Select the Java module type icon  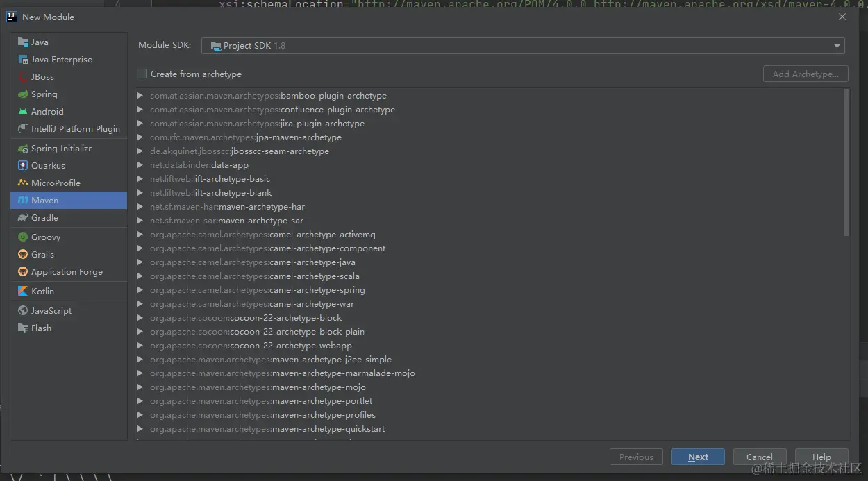23,42
